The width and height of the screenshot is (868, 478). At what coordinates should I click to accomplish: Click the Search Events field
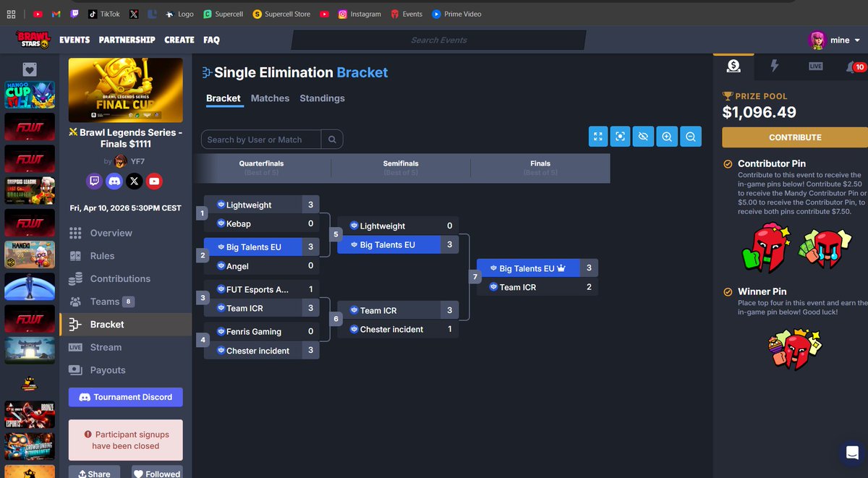pos(438,40)
